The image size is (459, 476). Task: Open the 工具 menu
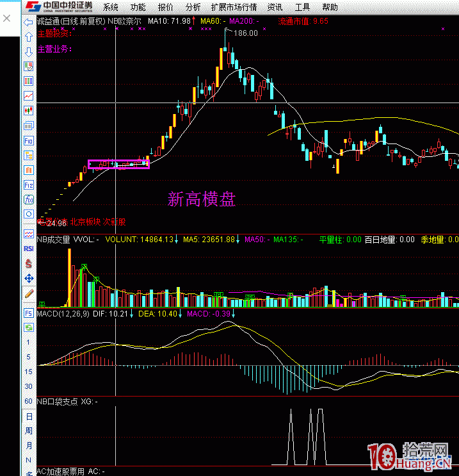(x=302, y=7)
